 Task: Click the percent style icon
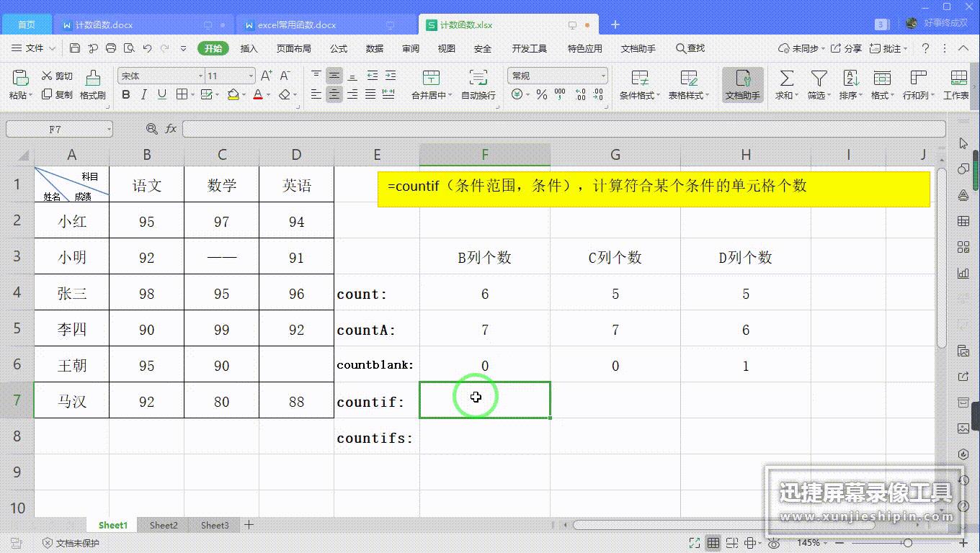(541, 94)
